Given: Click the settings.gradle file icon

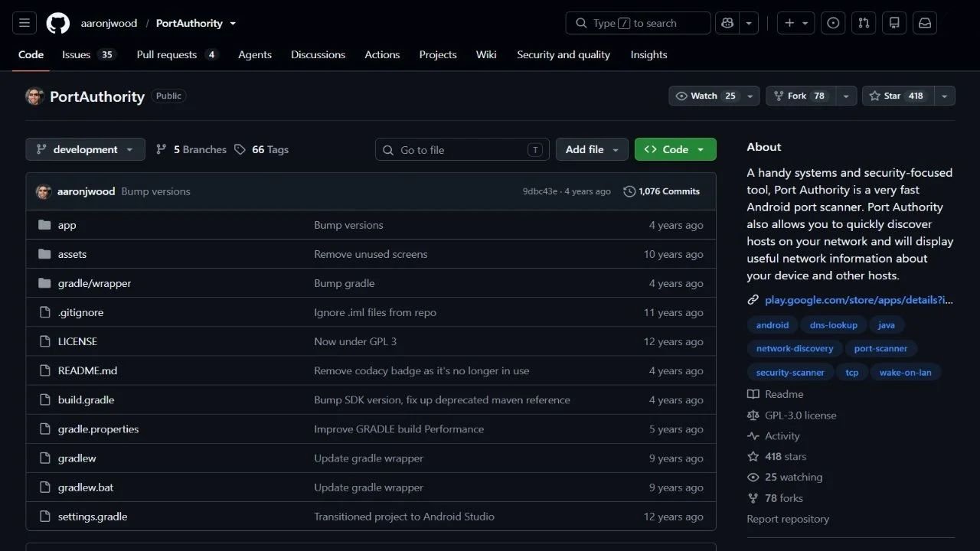Looking at the screenshot, I should tap(44, 516).
